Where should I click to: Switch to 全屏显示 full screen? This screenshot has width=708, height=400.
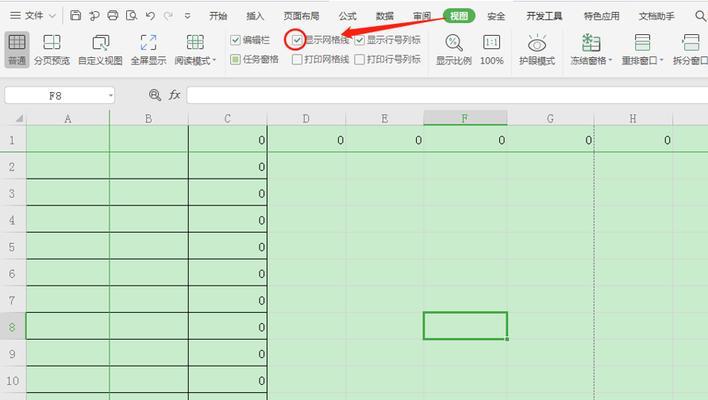tap(149, 50)
